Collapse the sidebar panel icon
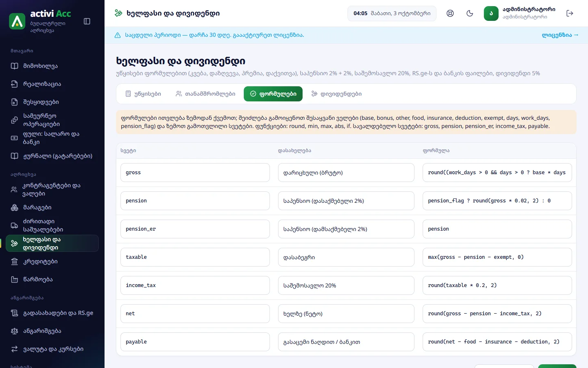The width and height of the screenshot is (588, 368). coord(87,21)
